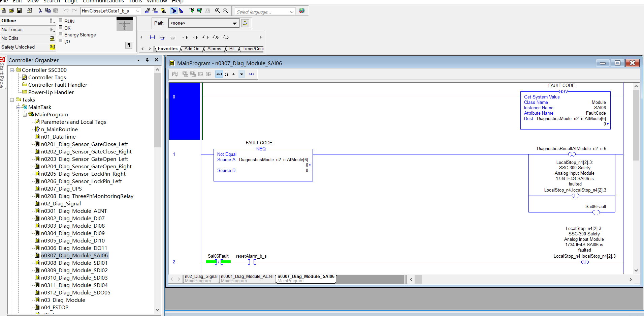Viewport: 644px width, 316px height.
Task: Click the ladder editor vertical scrollbar thumb
Action: [636, 125]
